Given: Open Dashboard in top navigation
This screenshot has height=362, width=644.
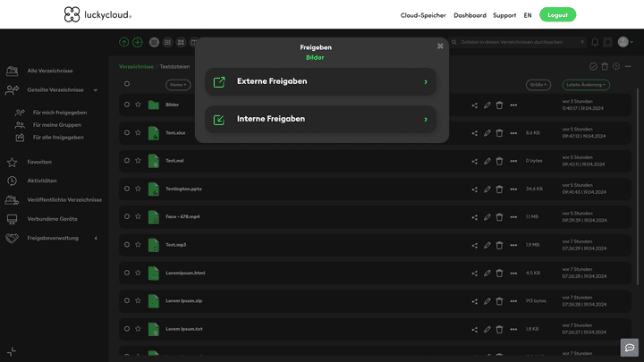Looking at the screenshot, I should click(470, 15).
